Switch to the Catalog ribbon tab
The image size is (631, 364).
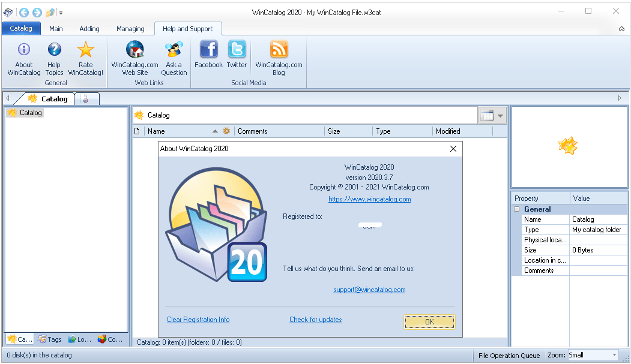point(21,28)
